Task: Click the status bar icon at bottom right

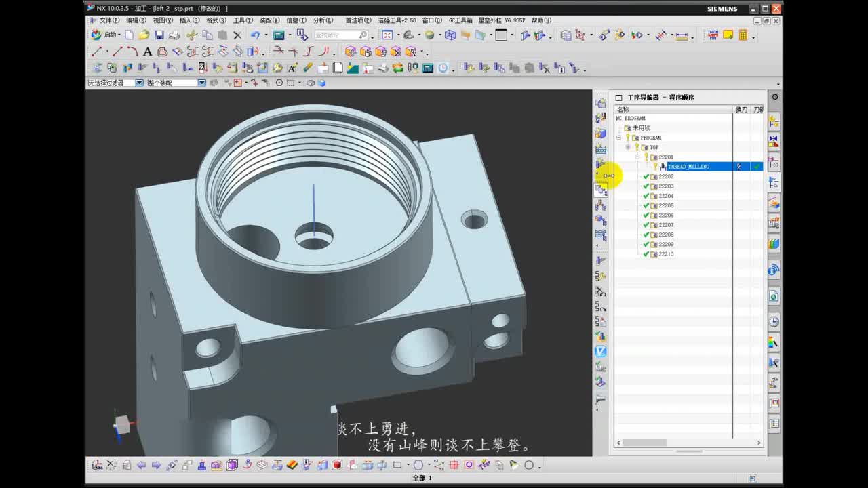Action: (752, 479)
